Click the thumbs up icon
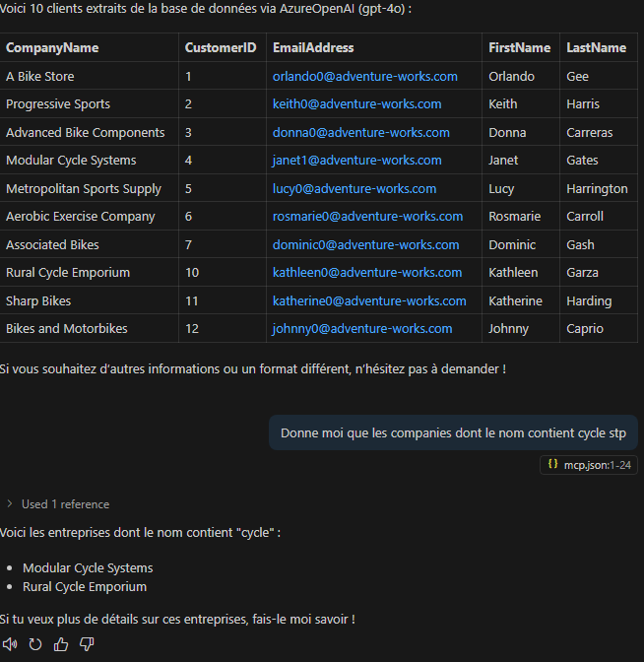644x662 pixels. pos(61,644)
